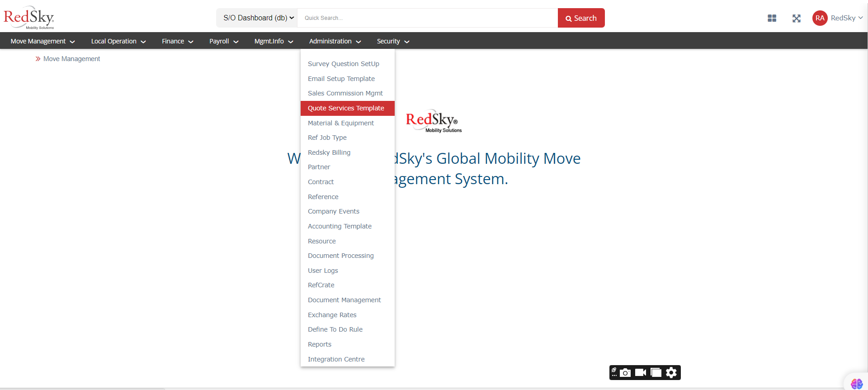Select the Resource menu entry
This screenshot has width=868, height=390.
click(x=347, y=241)
